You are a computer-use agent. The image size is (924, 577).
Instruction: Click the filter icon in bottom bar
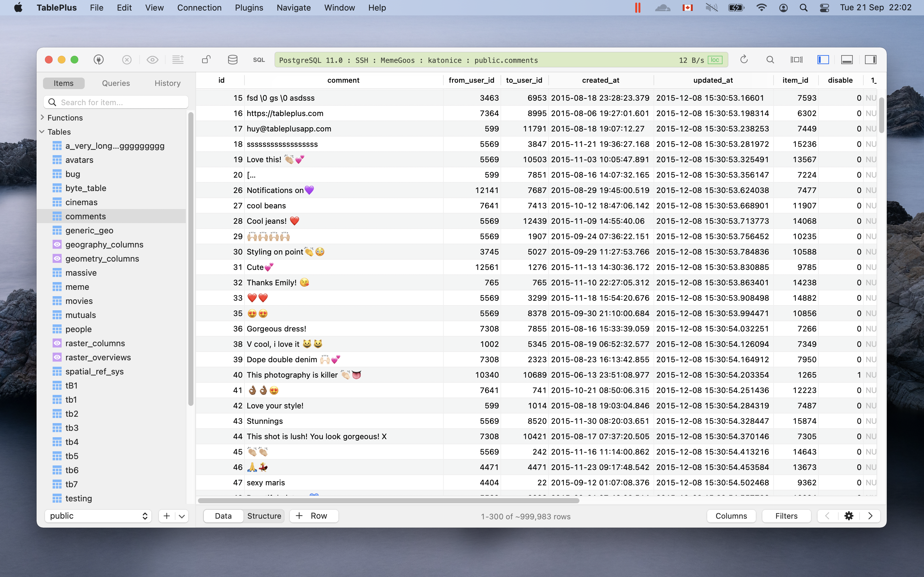point(787,516)
